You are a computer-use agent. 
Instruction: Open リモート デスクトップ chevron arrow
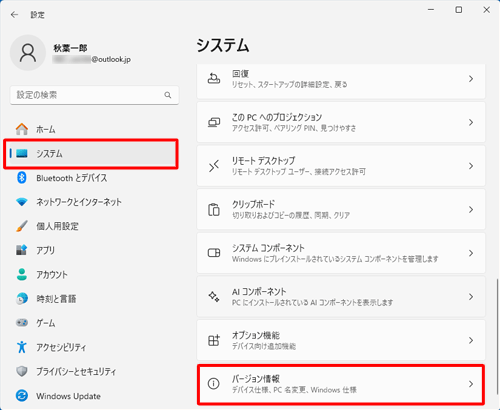click(471, 166)
